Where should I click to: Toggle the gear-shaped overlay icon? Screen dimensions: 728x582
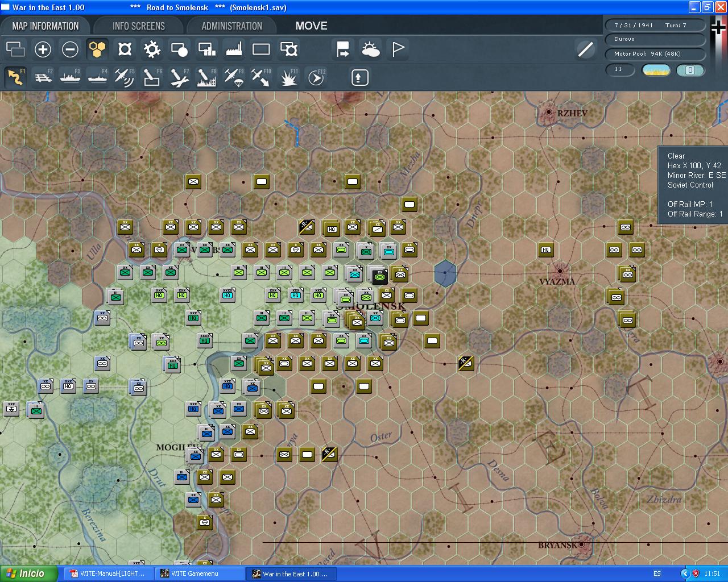tap(152, 49)
